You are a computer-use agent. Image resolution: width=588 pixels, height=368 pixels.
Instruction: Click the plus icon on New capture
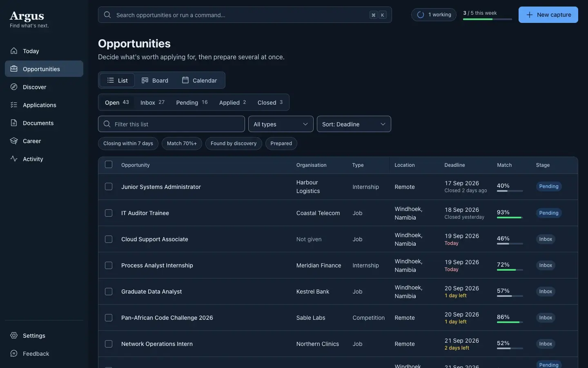tap(530, 15)
